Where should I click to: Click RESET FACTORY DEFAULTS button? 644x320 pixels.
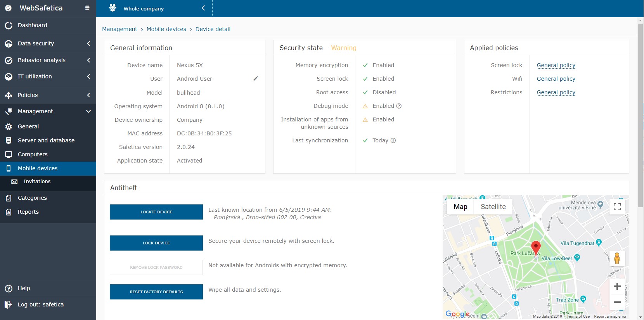point(156,292)
